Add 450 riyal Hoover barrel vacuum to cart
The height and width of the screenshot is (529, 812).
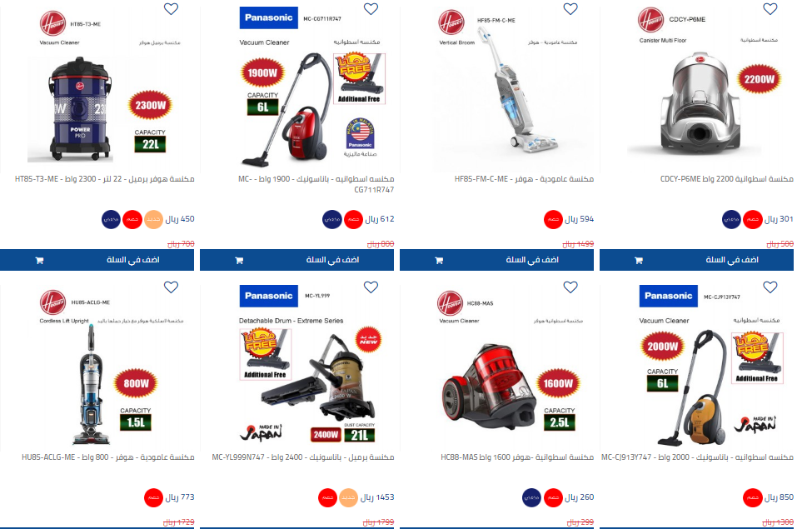point(97,260)
